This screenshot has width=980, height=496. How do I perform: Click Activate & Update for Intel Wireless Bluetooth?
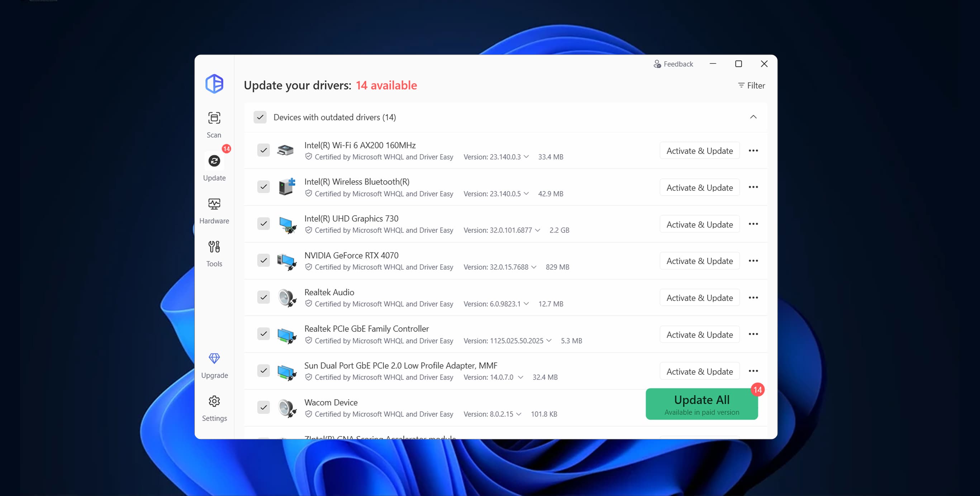pos(699,187)
